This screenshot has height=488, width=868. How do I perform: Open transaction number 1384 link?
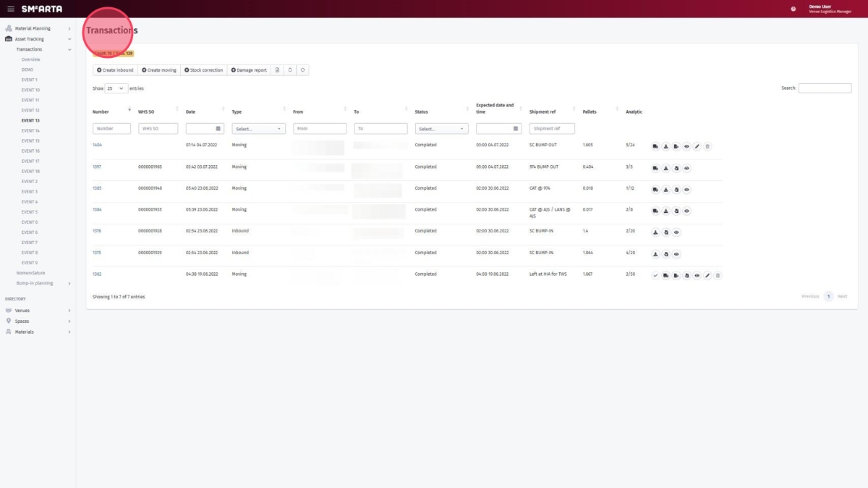pyautogui.click(x=97, y=210)
